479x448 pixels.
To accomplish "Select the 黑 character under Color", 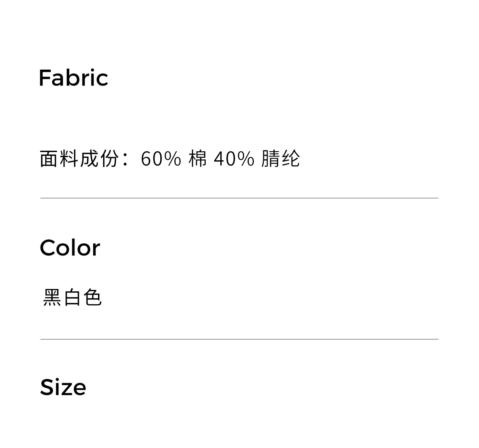I will click(x=52, y=298).
